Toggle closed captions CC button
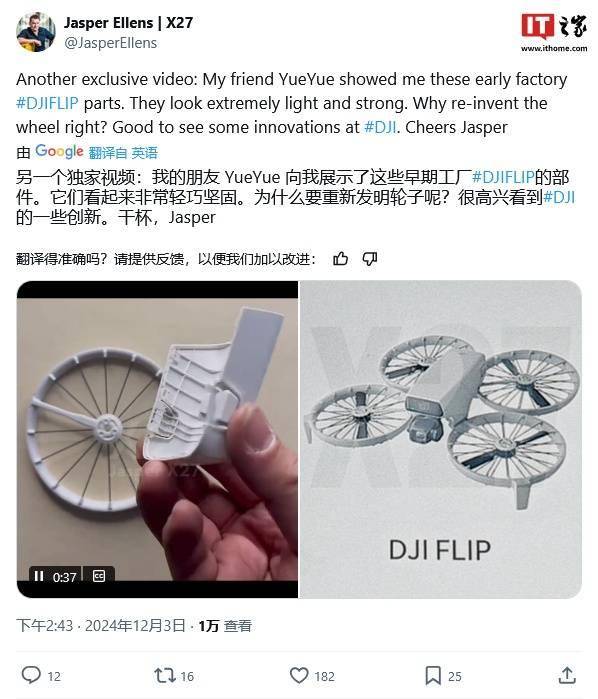This screenshot has height=699, width=598. click(x=99, y=576)
